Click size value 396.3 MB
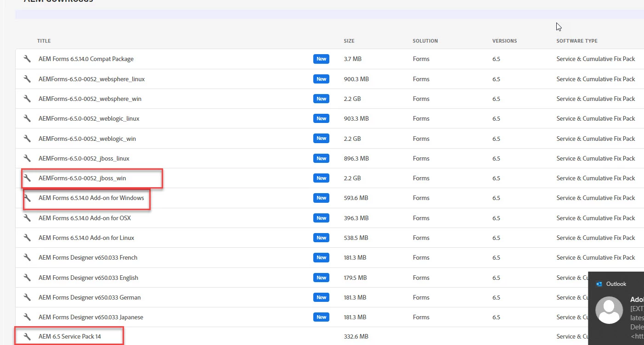 [356, 218]
